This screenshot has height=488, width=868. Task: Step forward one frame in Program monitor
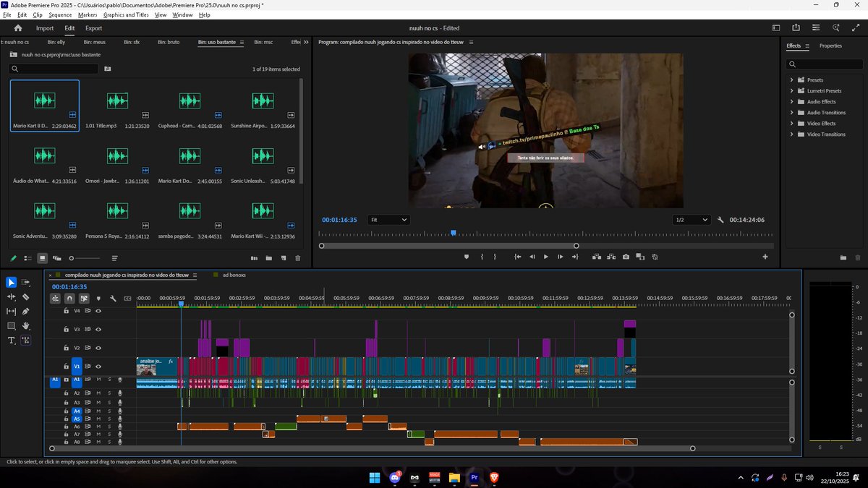(x=561, y=257)
